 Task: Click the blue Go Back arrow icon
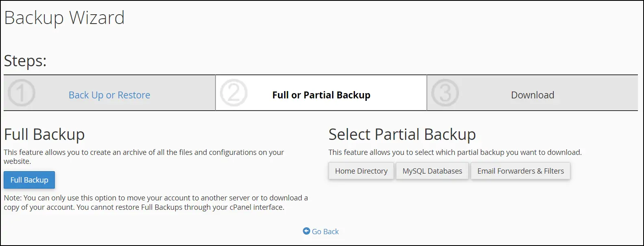tap(307, 231)
